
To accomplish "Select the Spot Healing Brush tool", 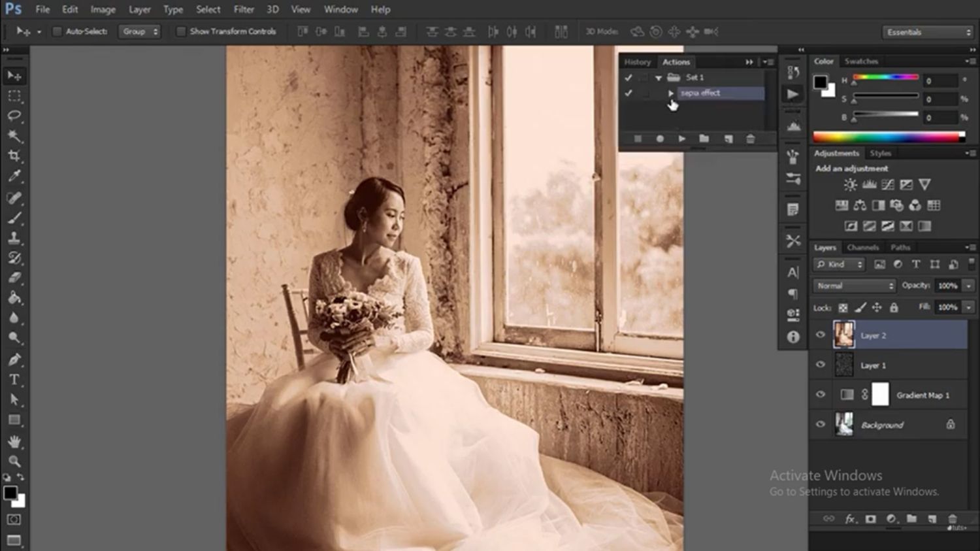I will click(14, 197).
